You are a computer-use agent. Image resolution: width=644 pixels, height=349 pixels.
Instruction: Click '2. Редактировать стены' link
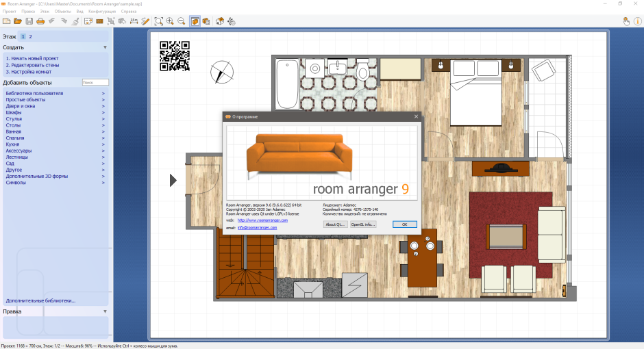coord(32,65)
